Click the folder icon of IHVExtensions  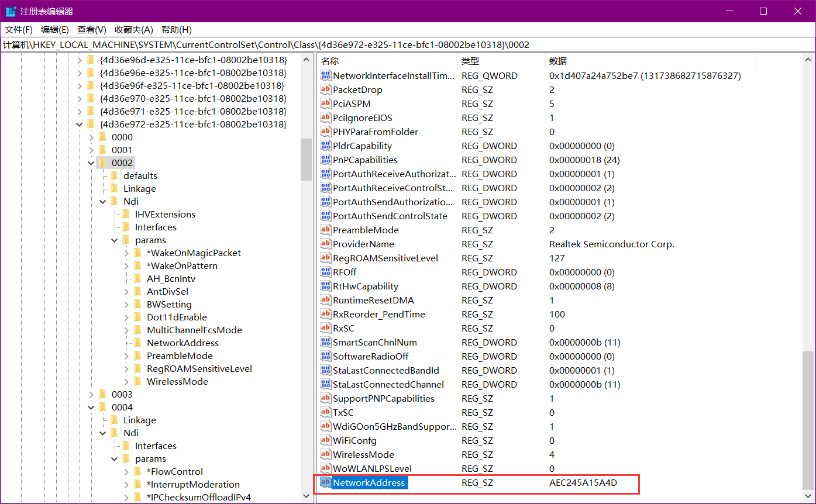(x=126, y=214)
